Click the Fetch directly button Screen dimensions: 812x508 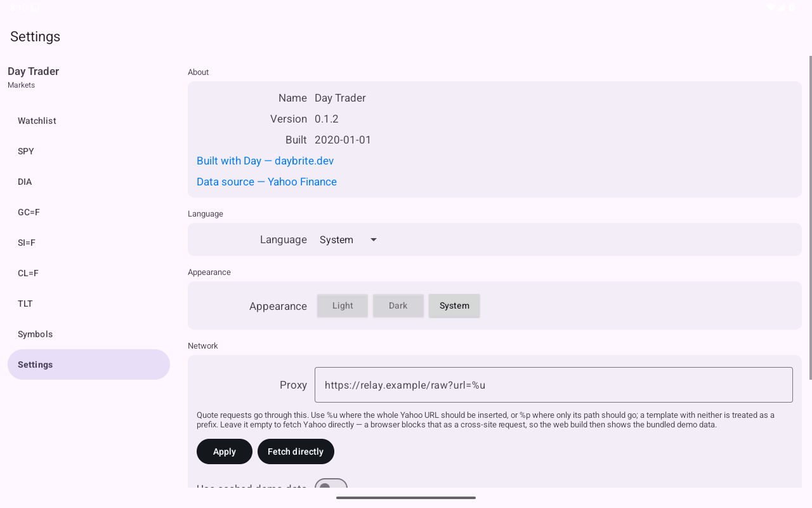coord(296,451)
